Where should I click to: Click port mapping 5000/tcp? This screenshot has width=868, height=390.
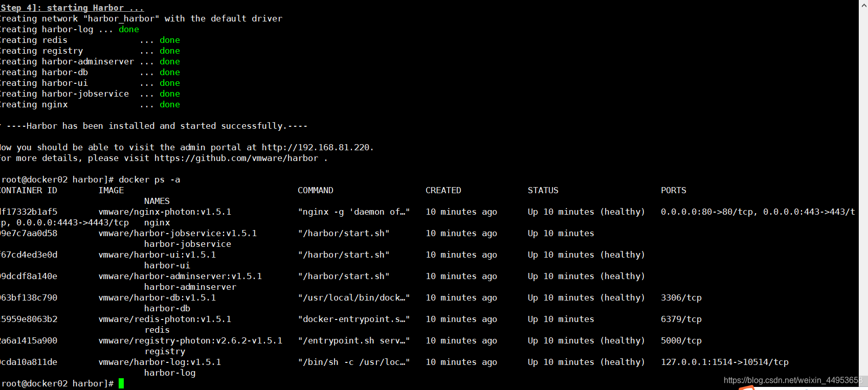point(681,340)
